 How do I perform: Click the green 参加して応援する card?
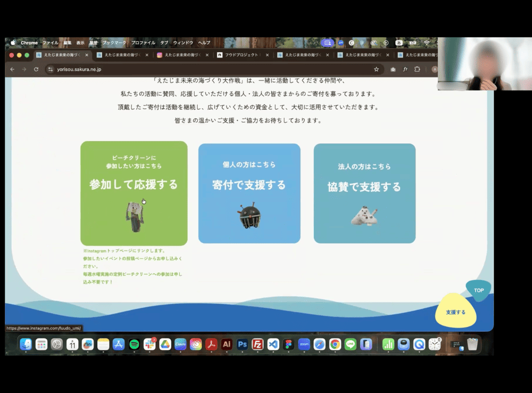pyautogui.click(x=134, y=193)
